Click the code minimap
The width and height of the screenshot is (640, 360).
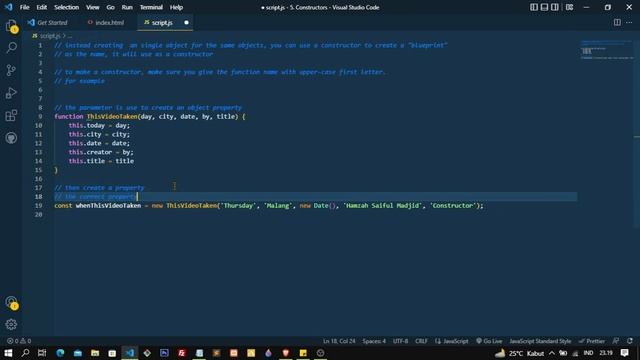(x=607, y=50)
